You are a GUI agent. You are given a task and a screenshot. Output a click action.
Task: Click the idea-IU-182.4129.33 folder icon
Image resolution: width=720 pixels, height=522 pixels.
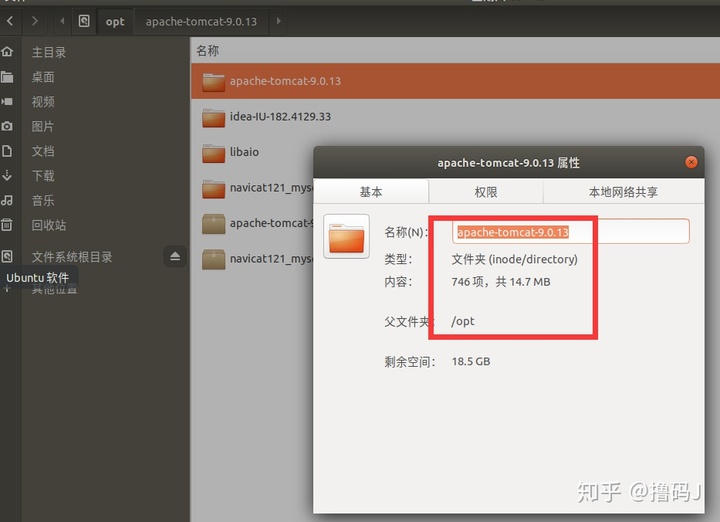[x=214, y=118]
